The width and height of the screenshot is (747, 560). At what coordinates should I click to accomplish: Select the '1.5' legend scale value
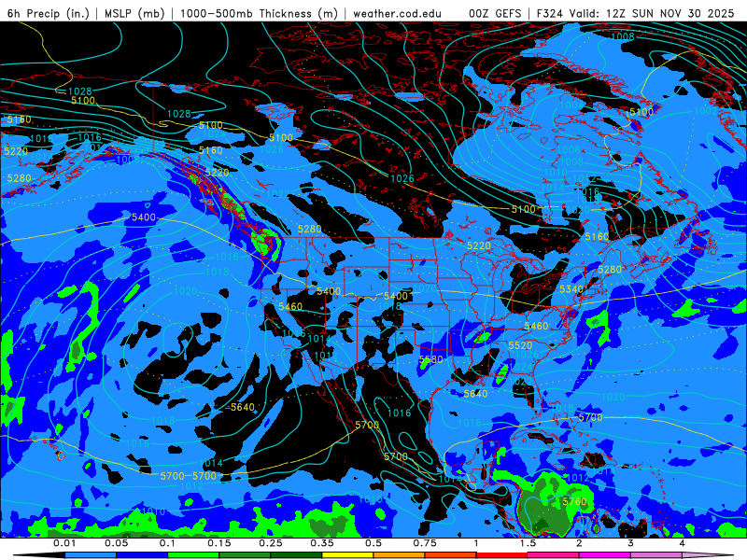point(528,543)
